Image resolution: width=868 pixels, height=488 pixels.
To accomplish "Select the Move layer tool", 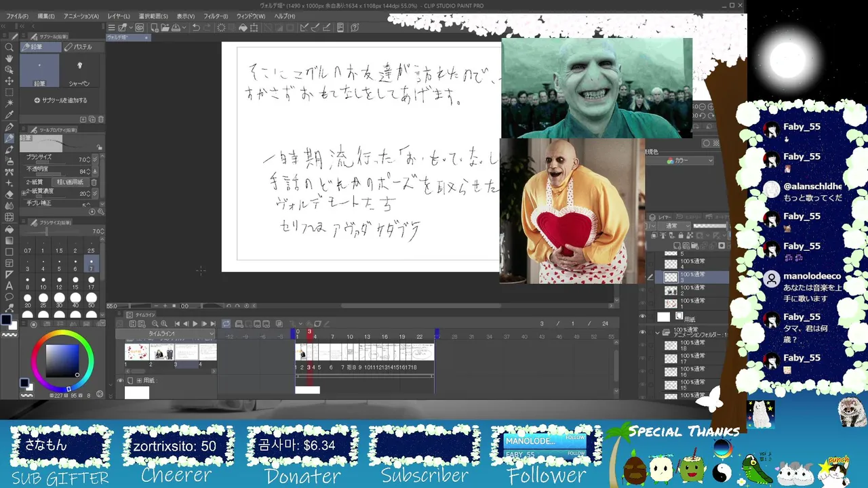I will (9, 81).
